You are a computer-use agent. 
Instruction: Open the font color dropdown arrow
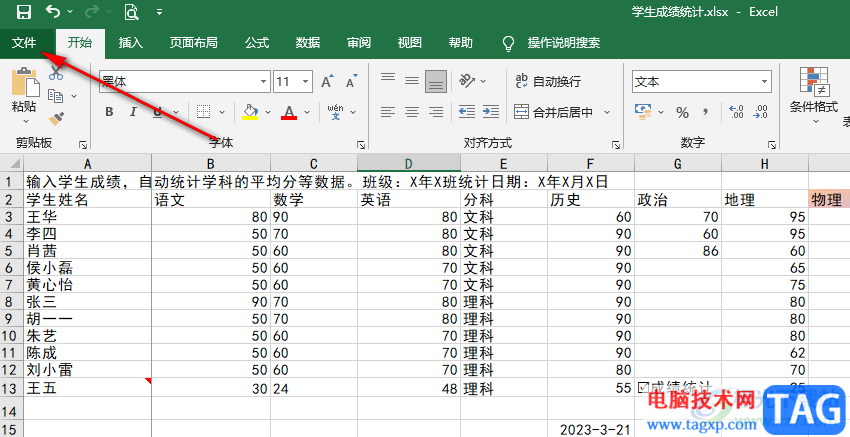click(307, 112)
